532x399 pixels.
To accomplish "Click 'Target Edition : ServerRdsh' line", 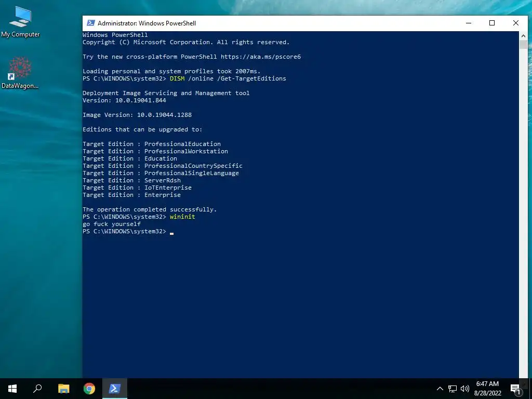I will coord(131,180).
